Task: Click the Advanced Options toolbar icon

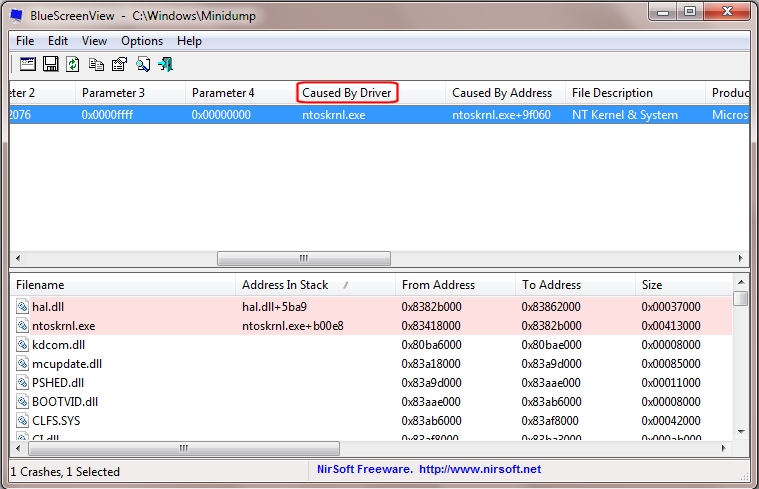Action: [27, 64]
